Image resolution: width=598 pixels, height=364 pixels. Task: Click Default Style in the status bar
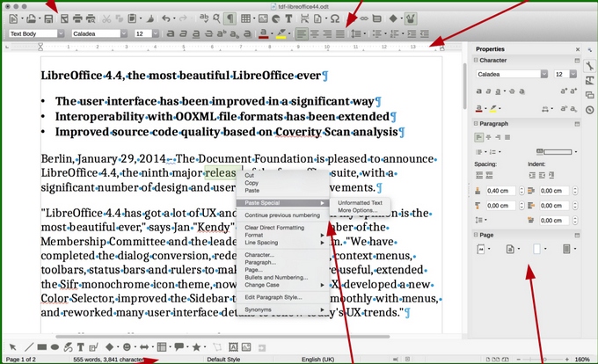(x=223, y=359)
